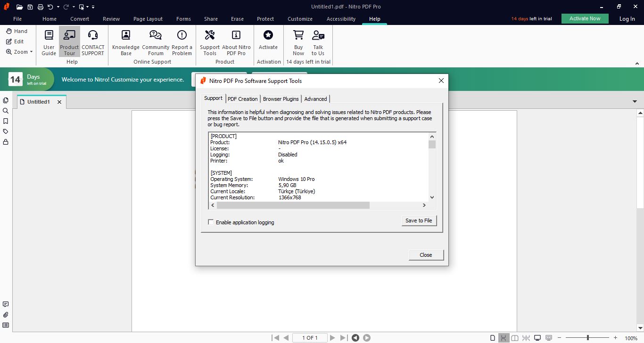Image resolution: width=644 pixels, height=343 pixels.
Task: Click the Print icon in quick access toolbar
Action: click(41, 7)
